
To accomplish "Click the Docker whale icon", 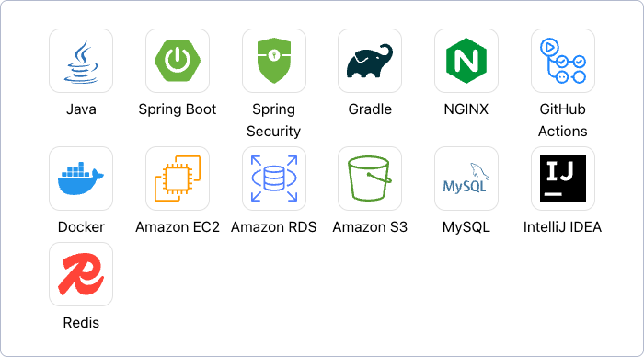I will pyautogui.click(x=81, y=178).
